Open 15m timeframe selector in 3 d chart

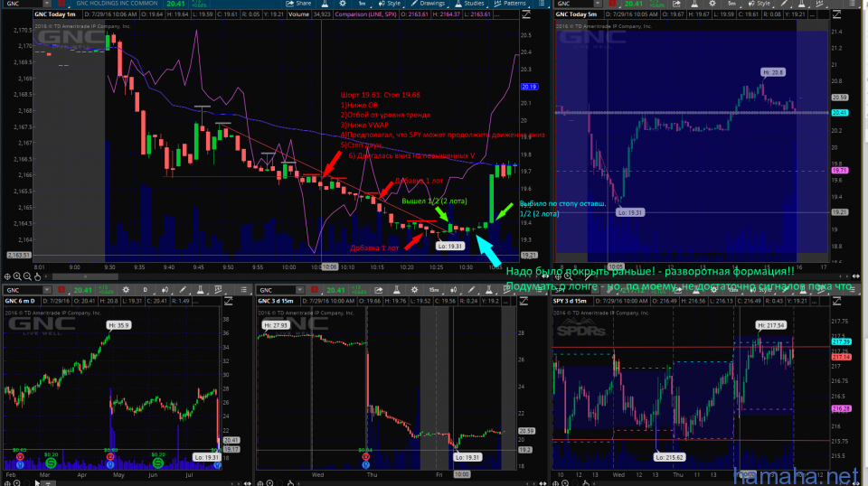435,290
